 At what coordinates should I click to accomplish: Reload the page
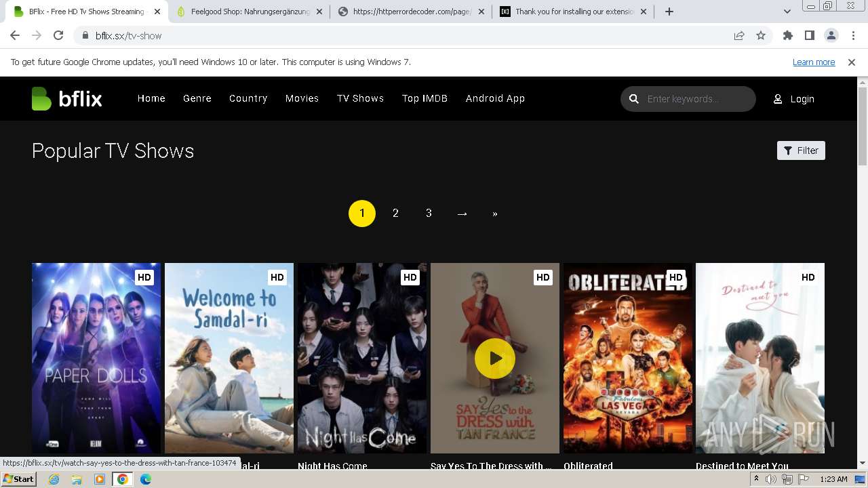(x=58, y=36)
